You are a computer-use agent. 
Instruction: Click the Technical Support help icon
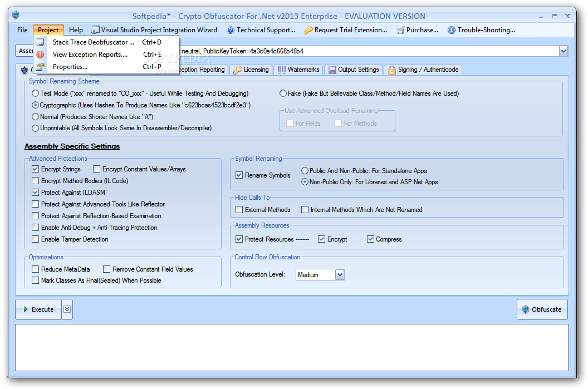[x=231, y=30]
